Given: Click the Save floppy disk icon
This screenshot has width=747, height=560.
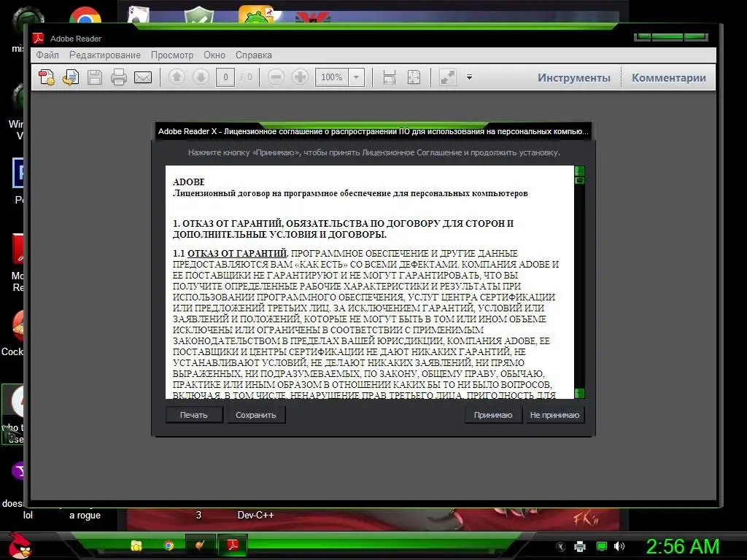Looking at the screenshot, I should click(x=95, y=77).
